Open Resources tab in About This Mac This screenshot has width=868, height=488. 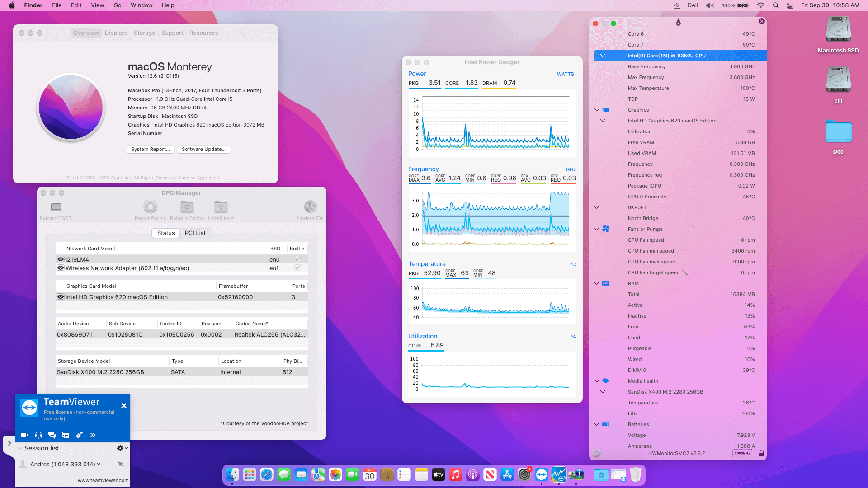coord(203,33)
